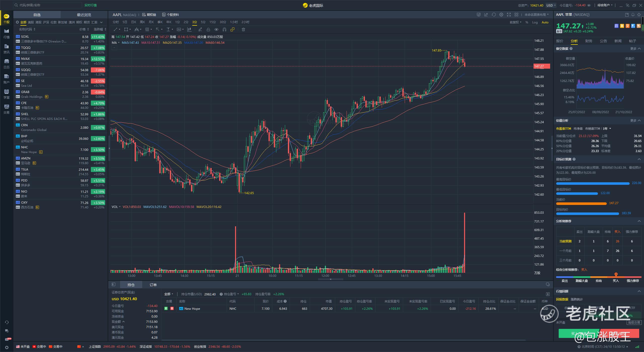
Task: Open the USD currency dropdown
Action: 551,5
